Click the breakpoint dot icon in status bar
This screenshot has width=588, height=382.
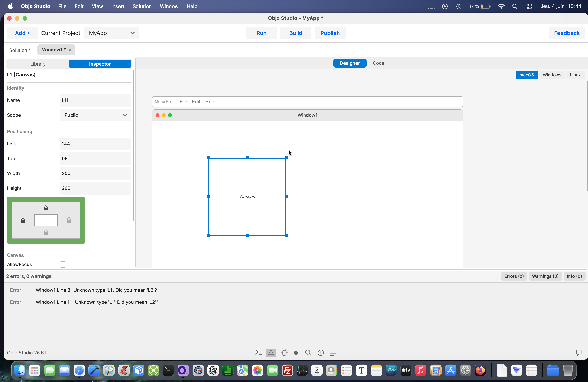coord(296,353)
